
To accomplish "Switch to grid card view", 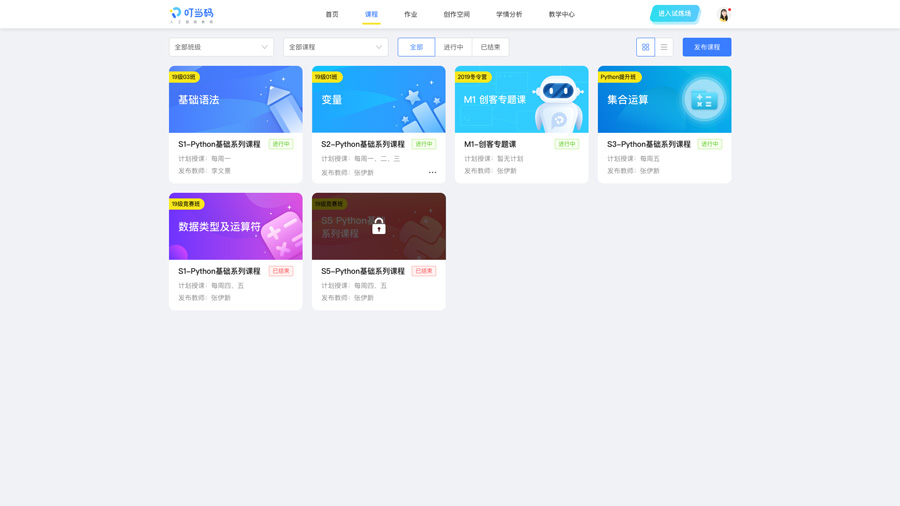I will pos(645,47).
